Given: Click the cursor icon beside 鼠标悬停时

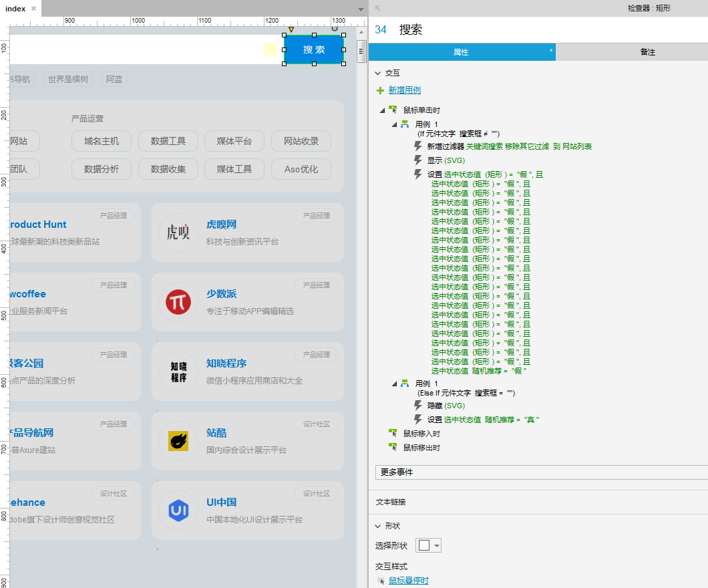Looking at the screenshot, I should point(381,581).
